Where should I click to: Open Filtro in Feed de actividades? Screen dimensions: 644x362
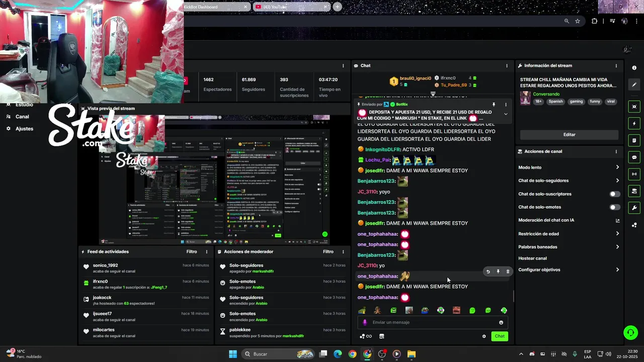[x=192, y=251]
